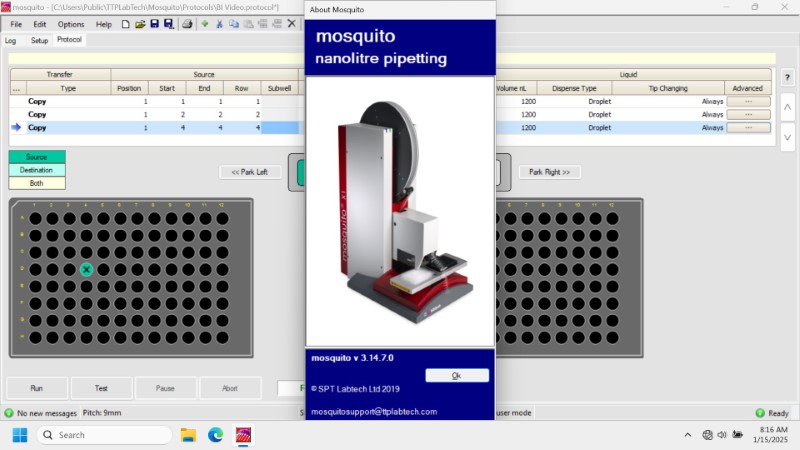800x450 pixels.
Task: Switch to the Setup tab
Action: [39, 40]
